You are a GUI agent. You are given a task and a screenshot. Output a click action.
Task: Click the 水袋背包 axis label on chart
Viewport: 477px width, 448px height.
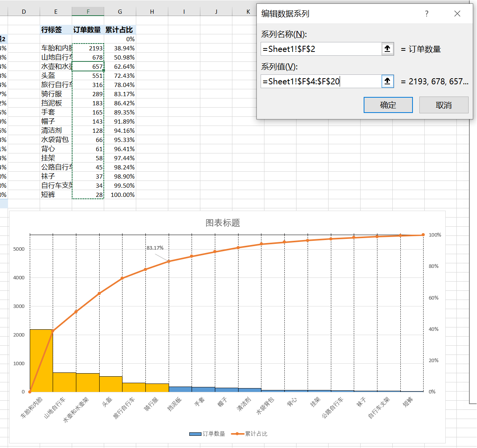point(265,406)
